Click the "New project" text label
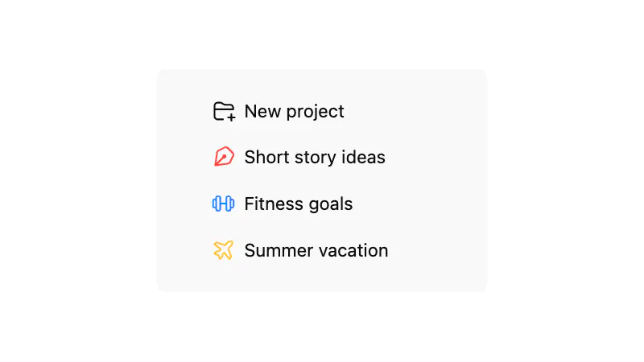The image size is (644, 362). pyautogui.click(x=294, y=112)
